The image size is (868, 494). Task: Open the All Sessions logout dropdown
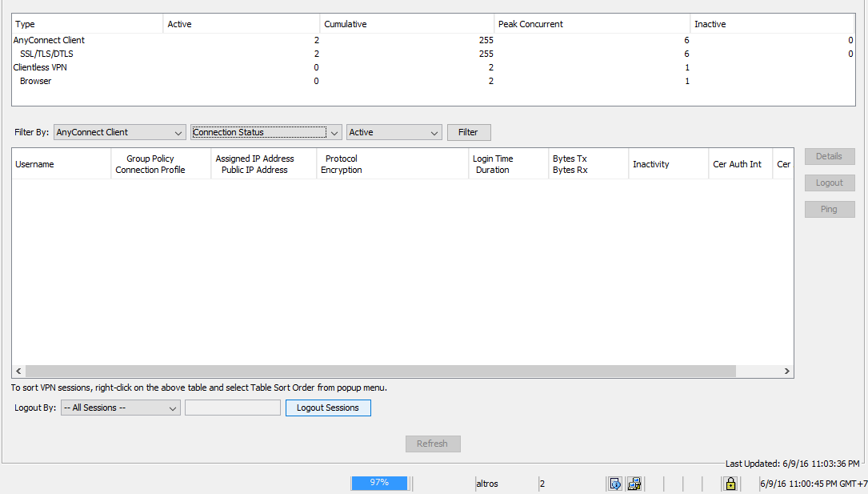click(121, 408)
